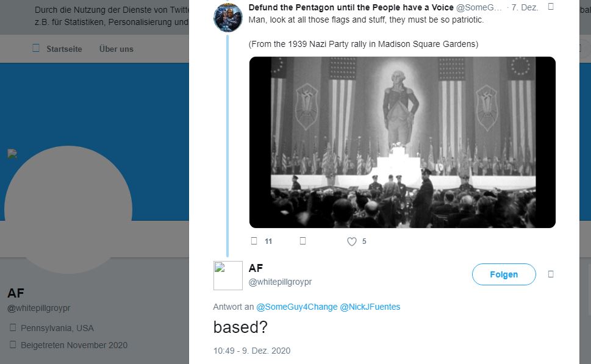The width and height of the screenshot is (591, 364).
Task: Open the 7. Dez. tweet date link
Action: point(525,7)
